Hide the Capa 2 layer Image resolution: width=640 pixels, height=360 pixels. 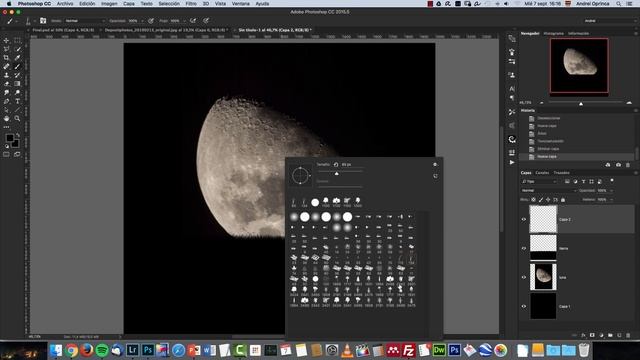(x=524, y=220)
